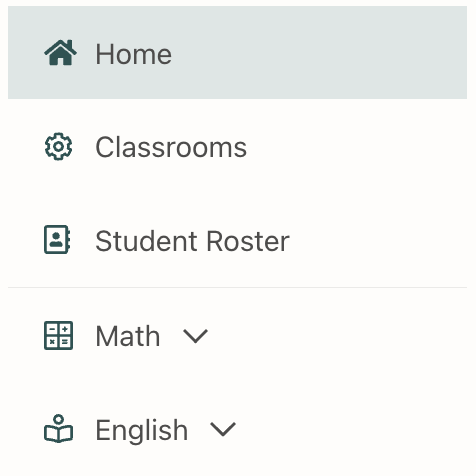476x476 pixels.
Task: Click the Classrooms gear icon
Action: (58, 147)
